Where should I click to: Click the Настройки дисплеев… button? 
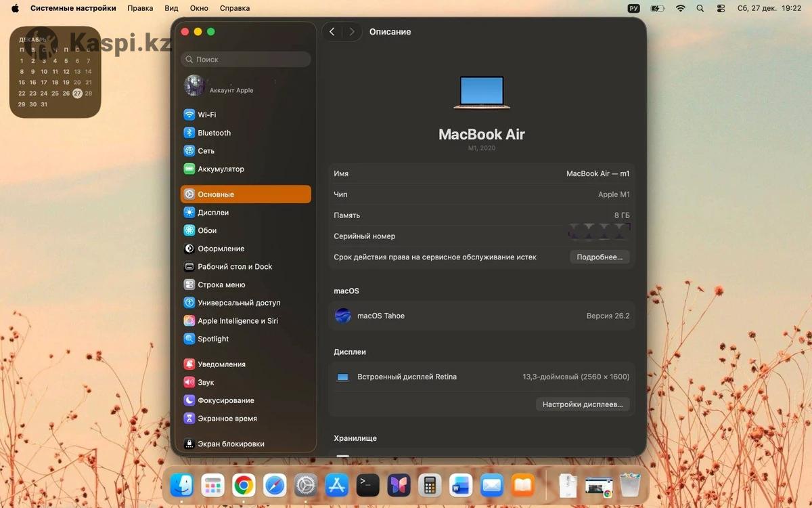point(583,404)
